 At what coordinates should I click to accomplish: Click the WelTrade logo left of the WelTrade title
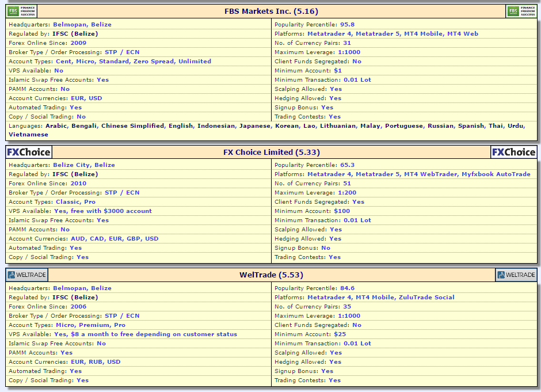tap(27, 275)
